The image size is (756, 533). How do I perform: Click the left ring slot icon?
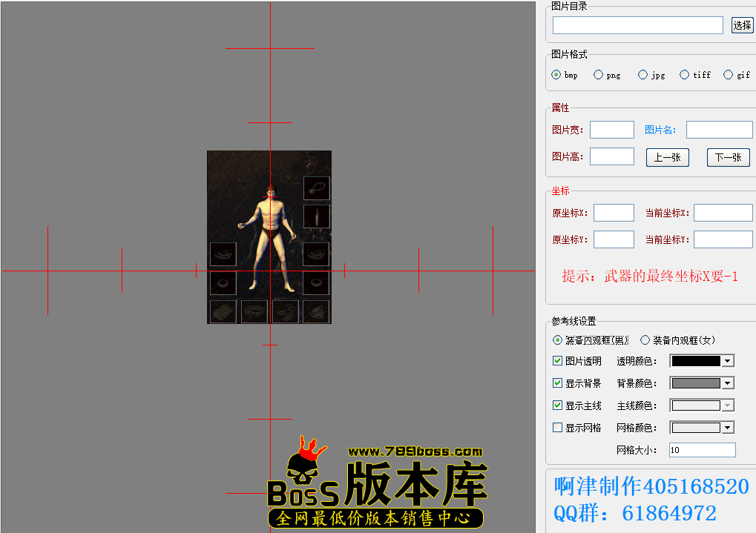point(223,282)
